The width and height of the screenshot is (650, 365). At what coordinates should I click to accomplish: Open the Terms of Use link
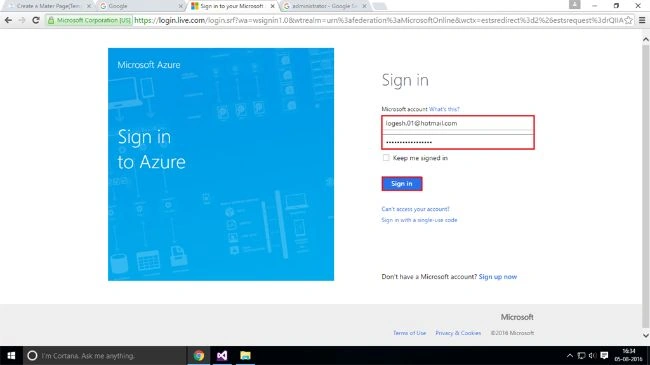point(410,333)
